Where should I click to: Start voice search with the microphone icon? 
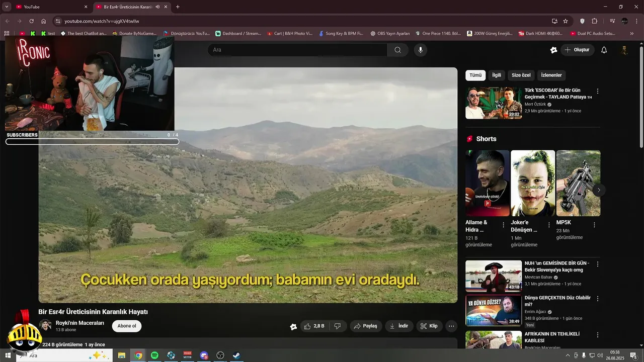coord(421,50)
